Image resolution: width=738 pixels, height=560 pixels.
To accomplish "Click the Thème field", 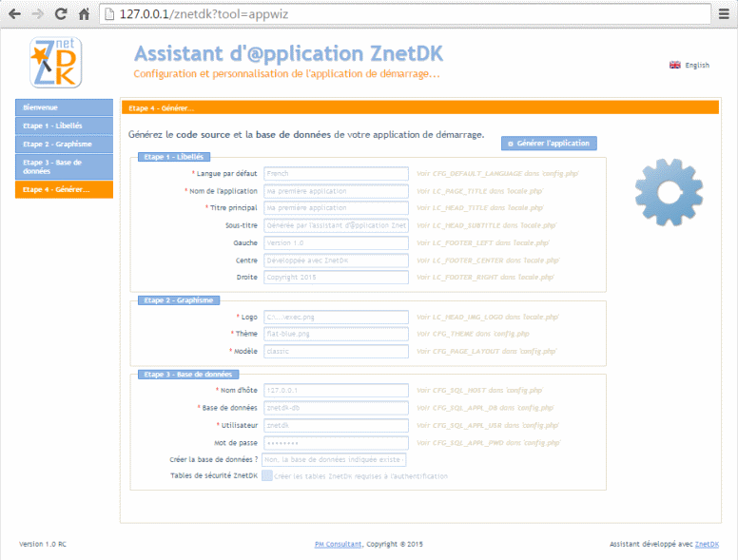I will [x=336, y=334].
